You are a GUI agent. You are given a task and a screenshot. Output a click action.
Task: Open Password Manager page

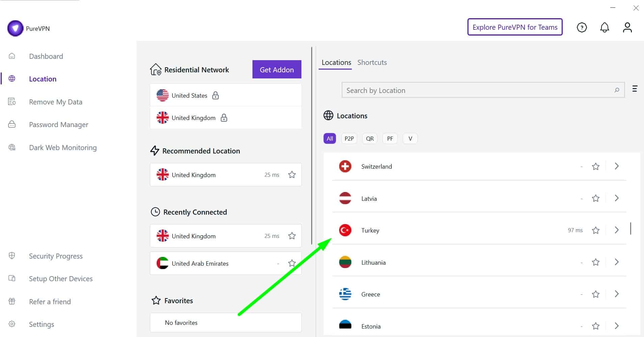tap(59, 124)
